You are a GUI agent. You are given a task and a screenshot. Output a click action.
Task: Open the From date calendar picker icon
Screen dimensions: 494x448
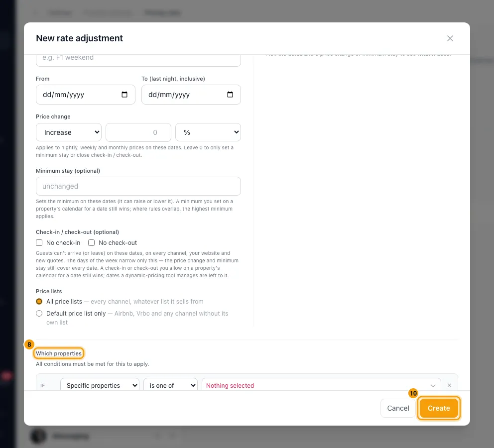[124, 95]
